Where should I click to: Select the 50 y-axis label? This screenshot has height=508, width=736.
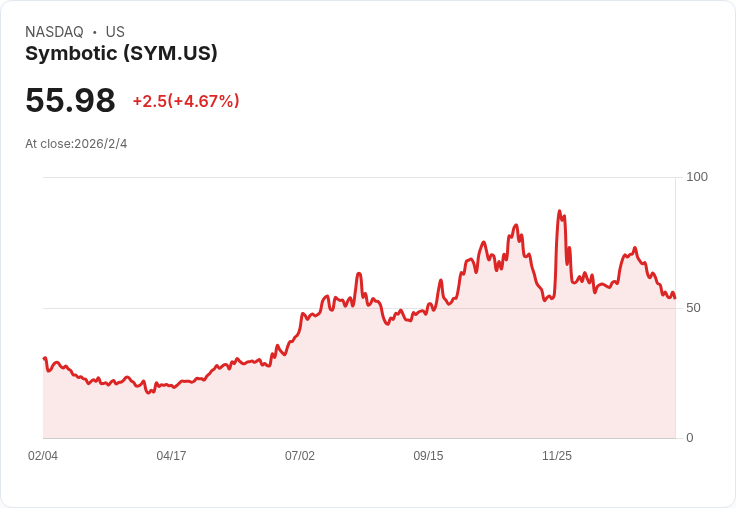click(x=694, y=307)
